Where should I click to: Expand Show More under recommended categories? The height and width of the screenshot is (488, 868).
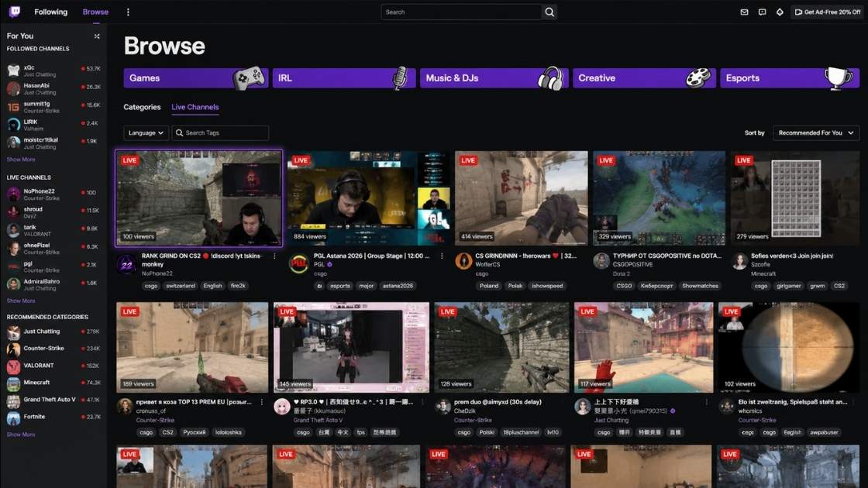point(21,435)
